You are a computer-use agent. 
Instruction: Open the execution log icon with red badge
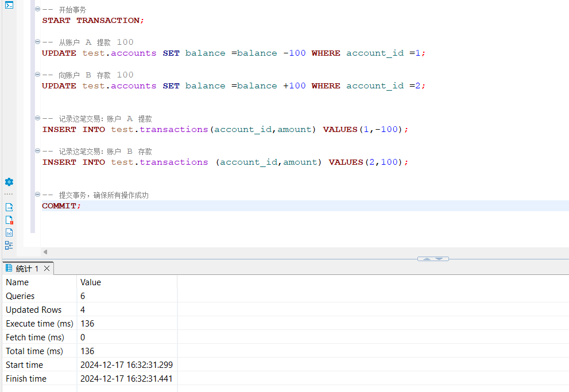[x=9, y=220]
